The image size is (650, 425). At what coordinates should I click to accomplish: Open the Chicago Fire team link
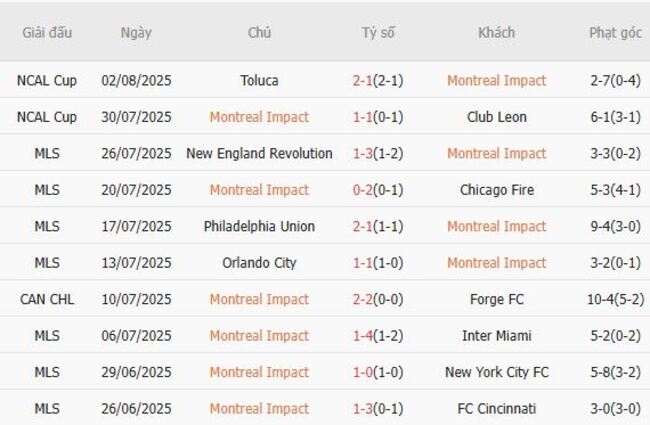pos(497,190)
